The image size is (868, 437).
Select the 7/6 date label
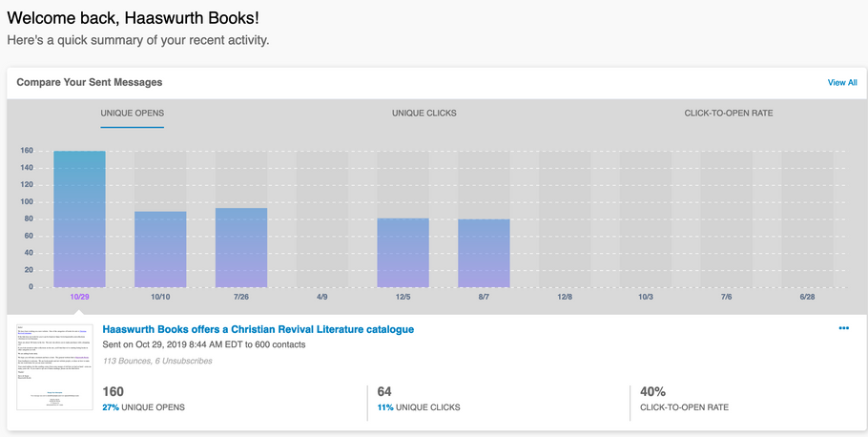727,297
